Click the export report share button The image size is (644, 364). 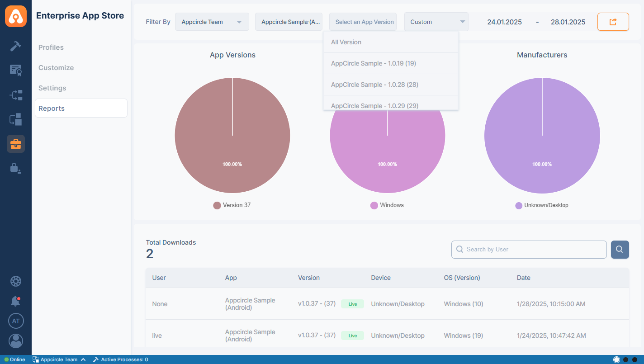[613, 22]
